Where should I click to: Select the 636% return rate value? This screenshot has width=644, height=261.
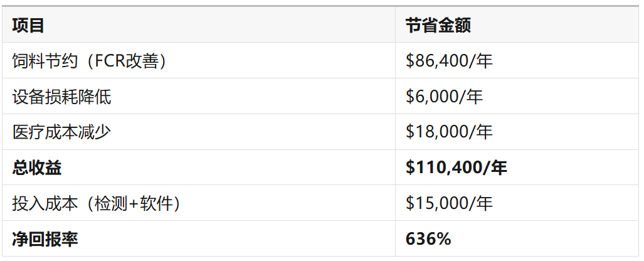click(428, 239)
